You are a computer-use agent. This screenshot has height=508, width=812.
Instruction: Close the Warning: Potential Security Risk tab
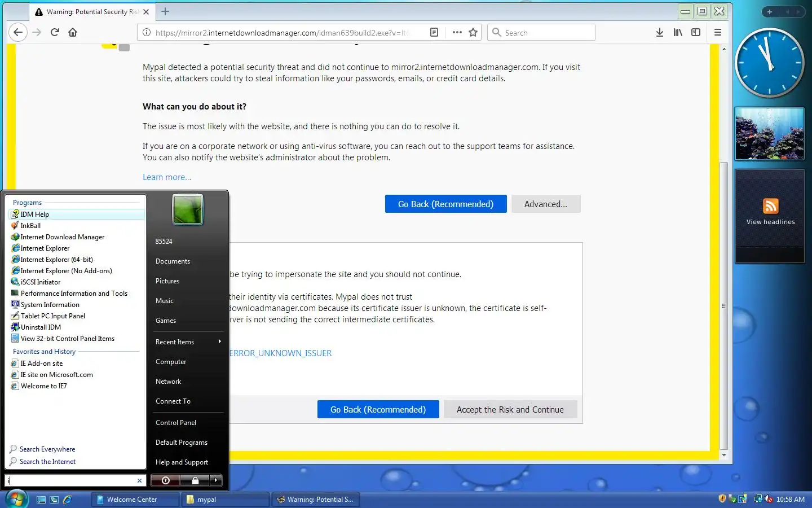point(146,11)
